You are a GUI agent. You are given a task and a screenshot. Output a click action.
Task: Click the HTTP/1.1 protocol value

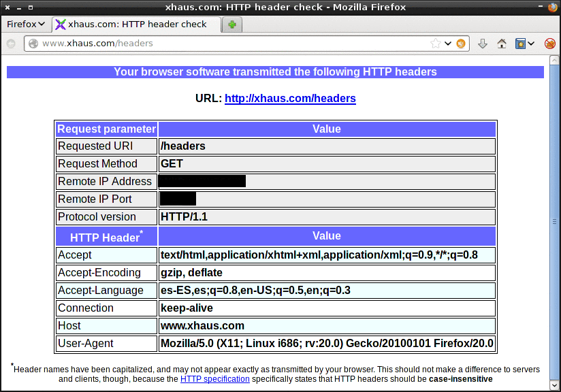click(184, 216)
